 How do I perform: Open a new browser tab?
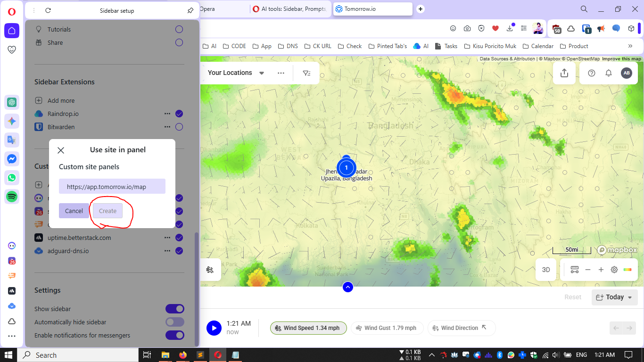click(x=421, y=9)
